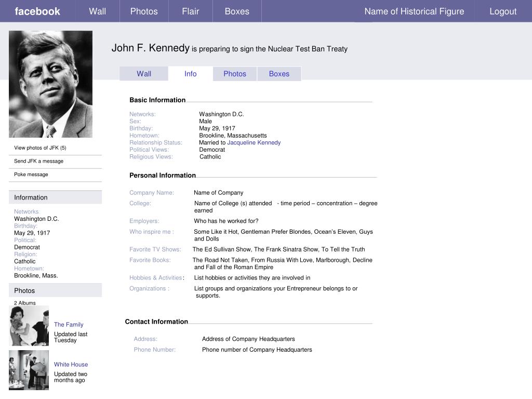Switch to the Wall profile tab
This screenshot has height=399, width=532.
(x=144, y=74)
